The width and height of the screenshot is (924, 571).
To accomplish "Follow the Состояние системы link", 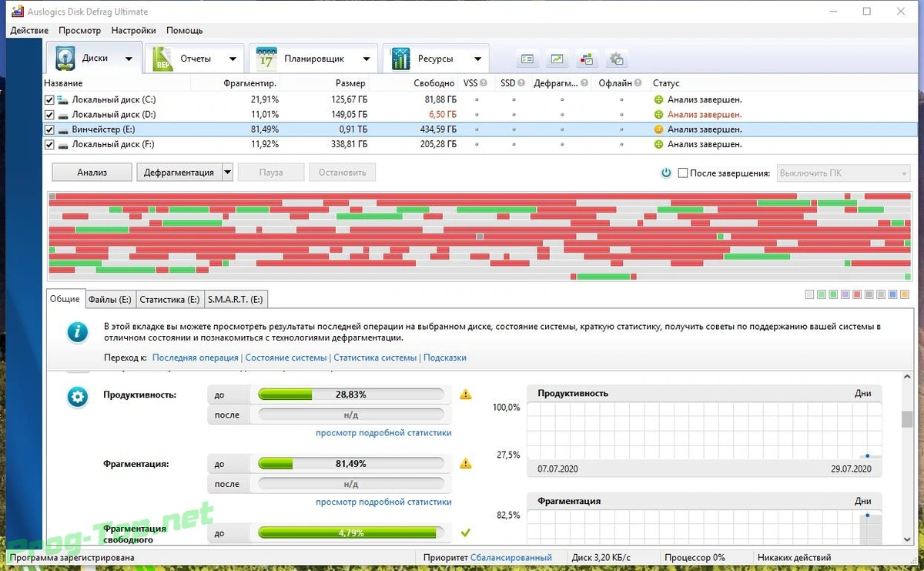I will tap(286, 358).
